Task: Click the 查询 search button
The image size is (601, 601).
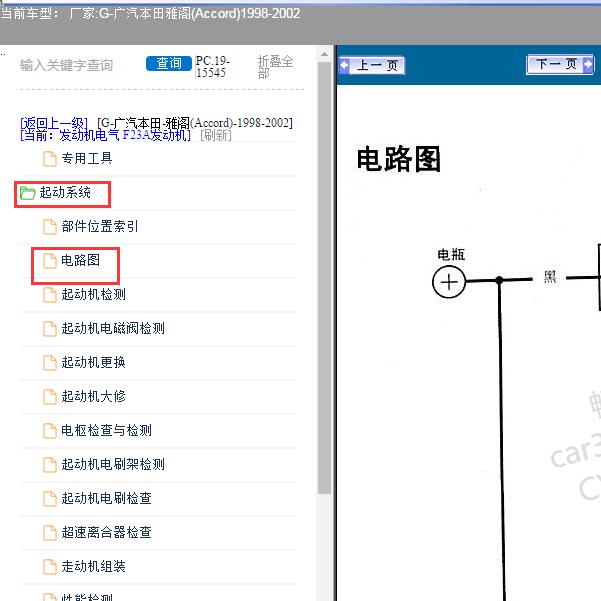Action: 169,64
